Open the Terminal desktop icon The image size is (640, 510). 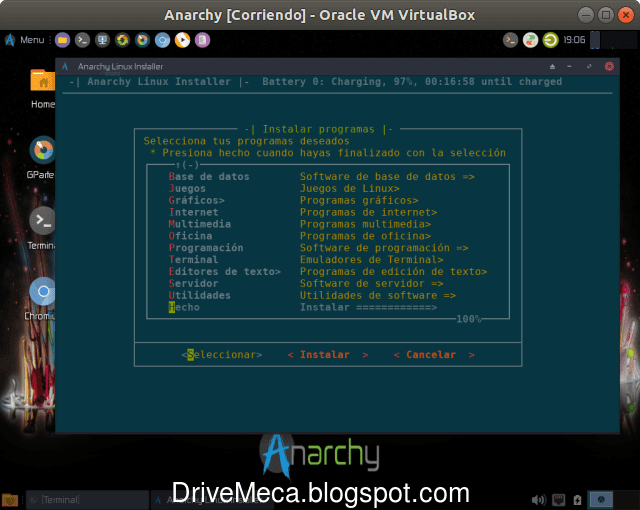coord(42,228)
